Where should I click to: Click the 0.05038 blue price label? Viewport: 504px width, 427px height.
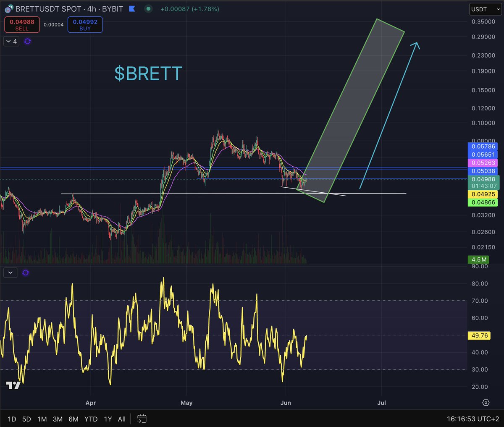(x=483, y=171)
